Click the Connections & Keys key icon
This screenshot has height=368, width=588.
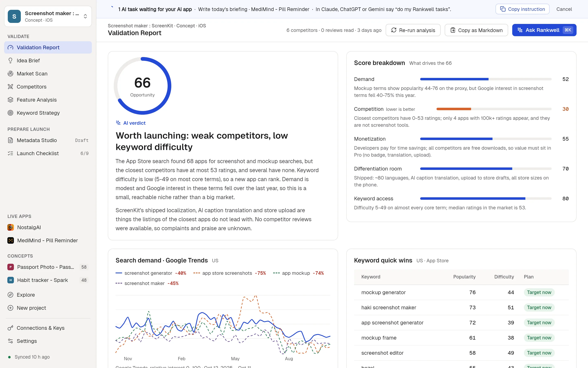10,328
